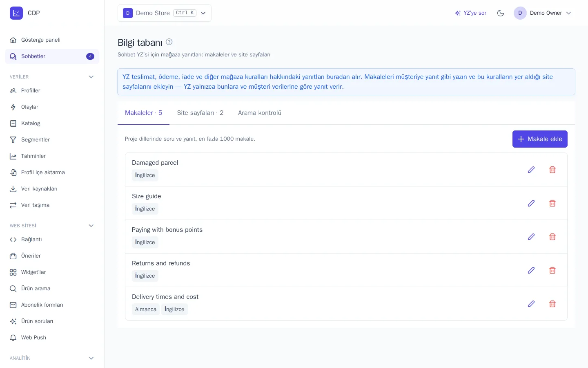This screenshot has width=588, height=368.
Task: Open Veri taşıma page
Action: [52, 205]
